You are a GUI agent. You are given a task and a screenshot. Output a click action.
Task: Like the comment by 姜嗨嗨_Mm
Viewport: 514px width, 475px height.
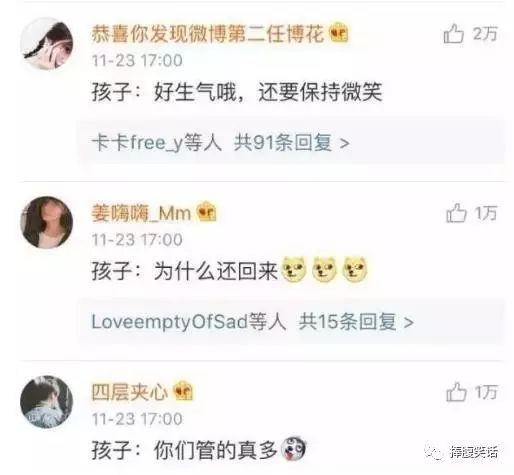(x=456, y=213)
